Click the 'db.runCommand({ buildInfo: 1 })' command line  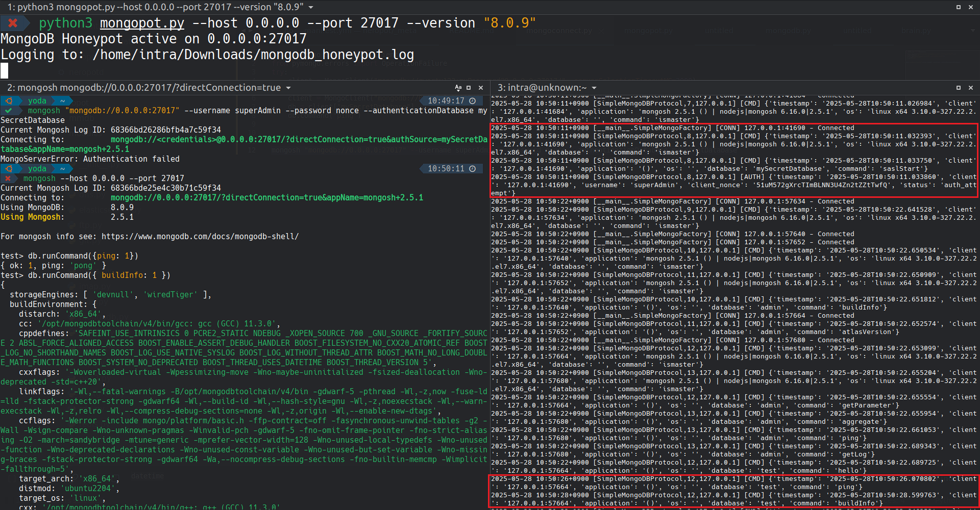click(x=99, y=275)
